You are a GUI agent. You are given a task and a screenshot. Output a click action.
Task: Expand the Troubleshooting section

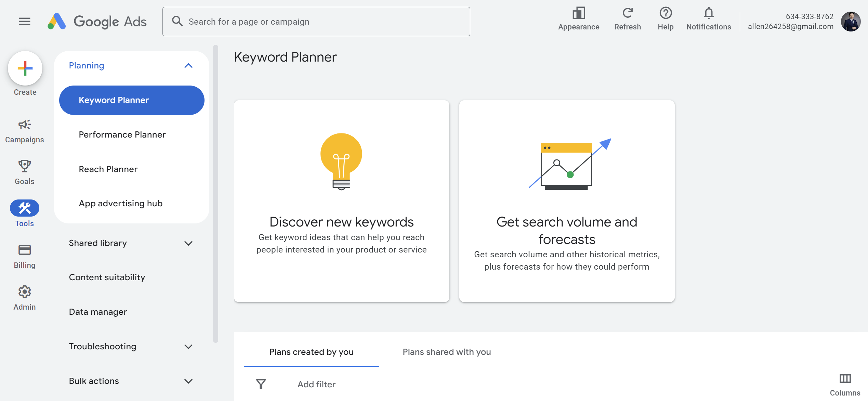coord(132,347)
